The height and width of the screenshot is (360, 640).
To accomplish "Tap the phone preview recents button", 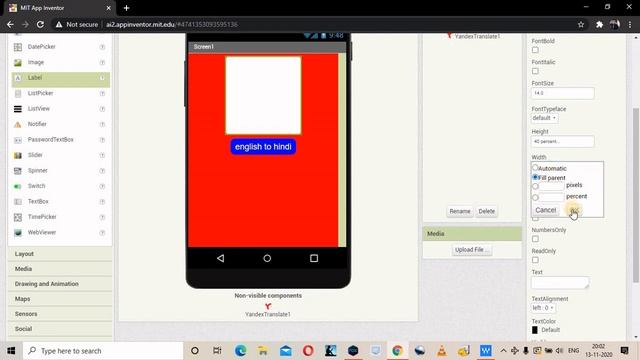I will 314,258.
